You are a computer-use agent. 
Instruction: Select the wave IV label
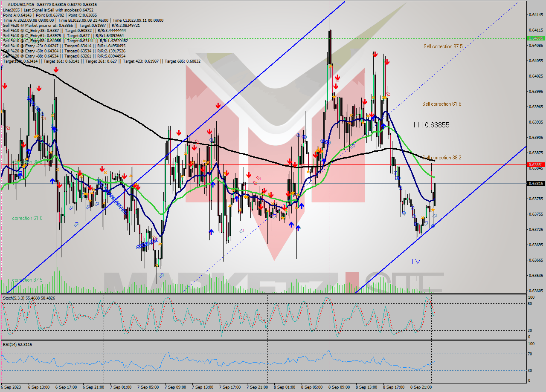click(x=416, y=261)
